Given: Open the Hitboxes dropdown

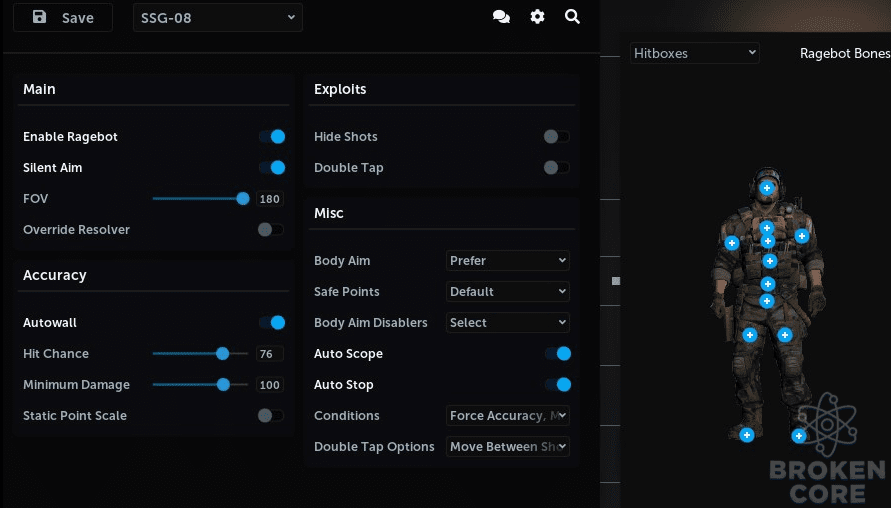Looking at the screenshot, I should click(694, 53).
